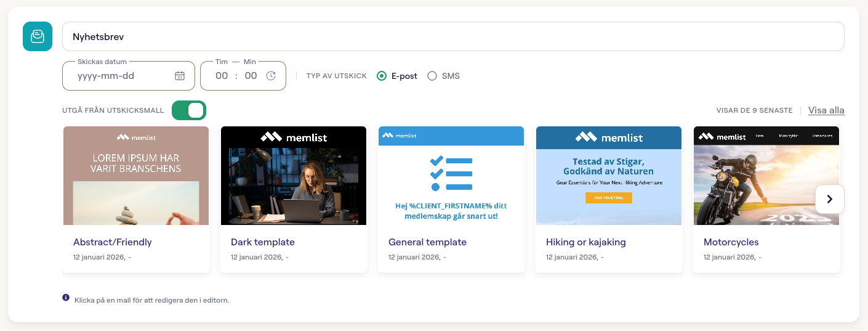Choose the Abstract/Friendly template thumbnail
868x331 pixels.
(x=136, y=176)
